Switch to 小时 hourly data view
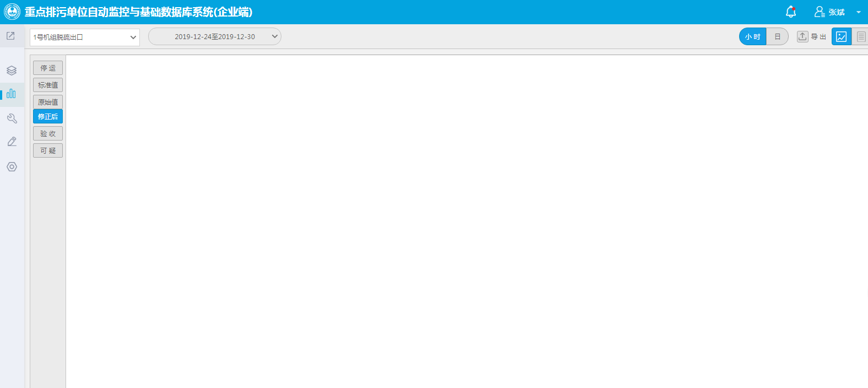868x388 pixels. coord(752,36)
